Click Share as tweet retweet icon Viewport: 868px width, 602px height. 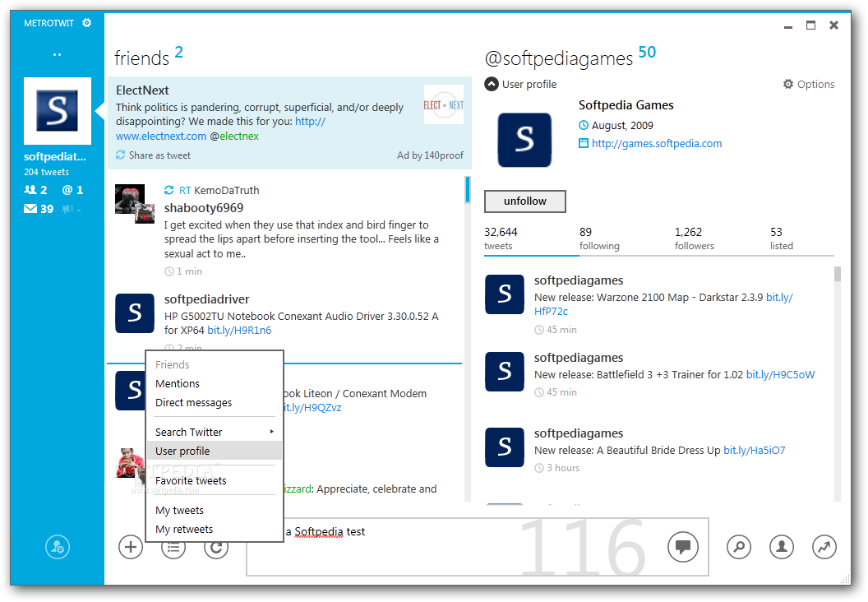120,155
